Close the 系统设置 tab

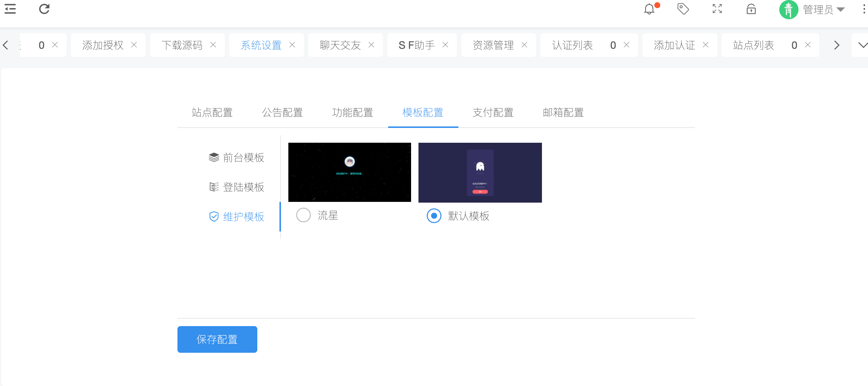[292, 45]
